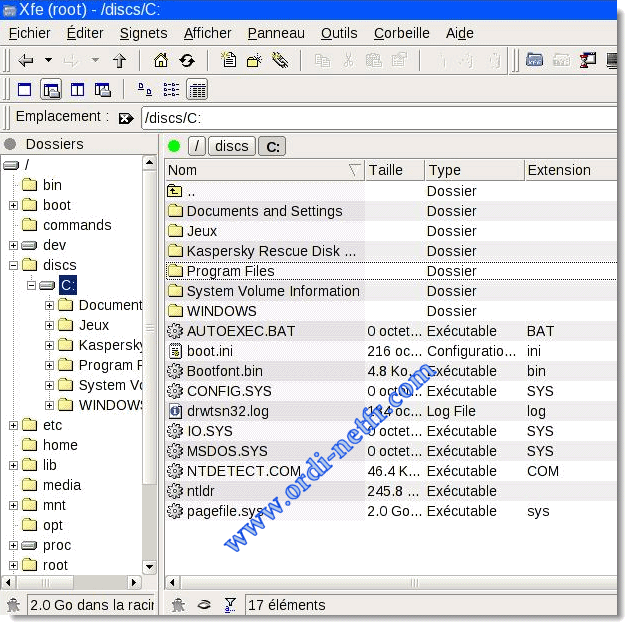Select the commands folder in tree
This screenshot has width=625, height=623.
77,225
